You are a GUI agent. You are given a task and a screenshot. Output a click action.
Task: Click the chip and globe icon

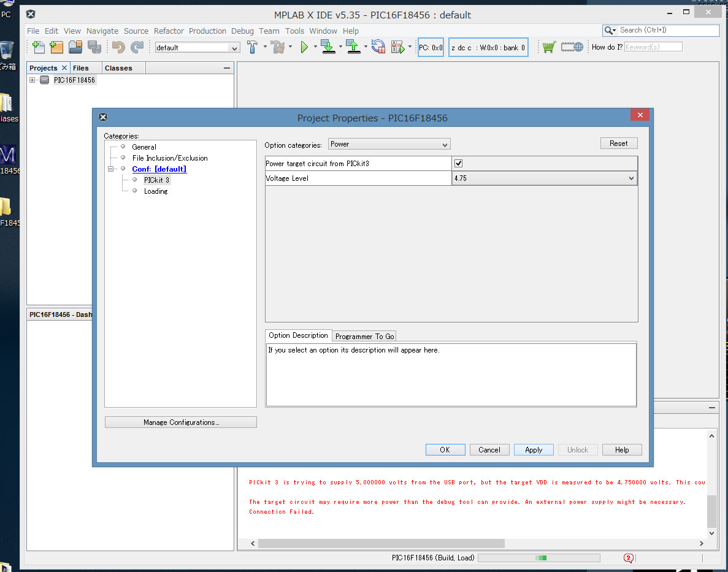pyautogui.click(x=572, y=47)
